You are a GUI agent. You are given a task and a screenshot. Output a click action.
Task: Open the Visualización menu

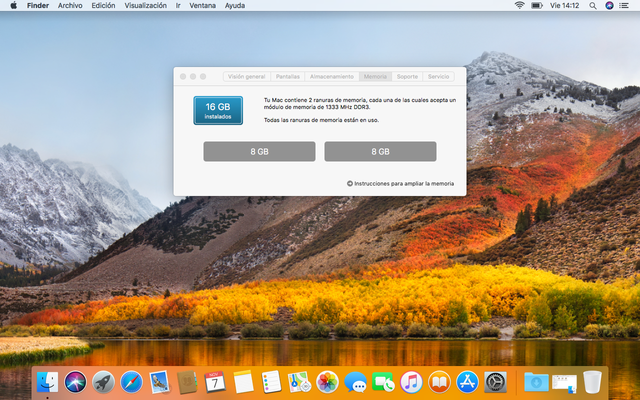[145, 5]
